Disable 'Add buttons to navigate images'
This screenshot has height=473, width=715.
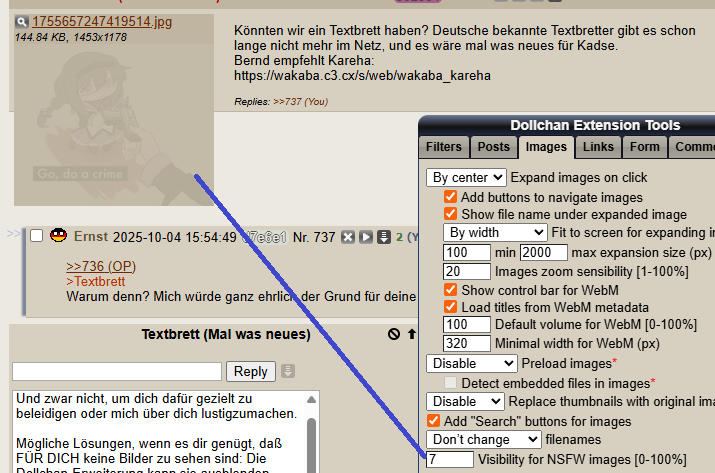450,197
